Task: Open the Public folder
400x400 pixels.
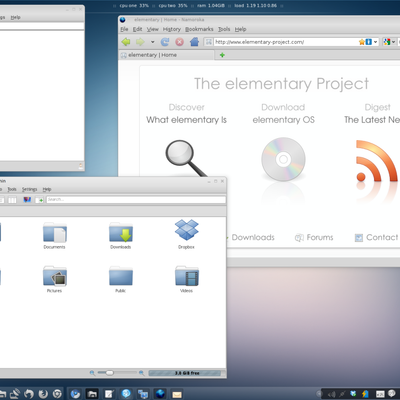Action: pos(121,279)
